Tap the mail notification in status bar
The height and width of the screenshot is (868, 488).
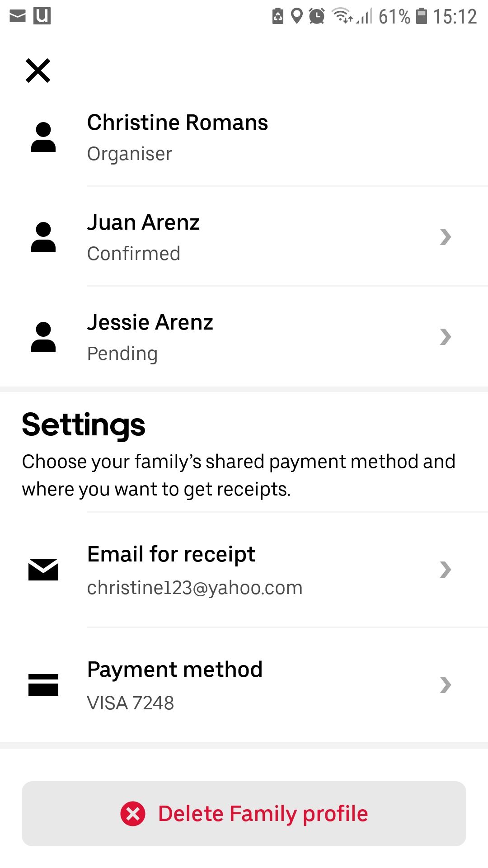pos(18,16)
